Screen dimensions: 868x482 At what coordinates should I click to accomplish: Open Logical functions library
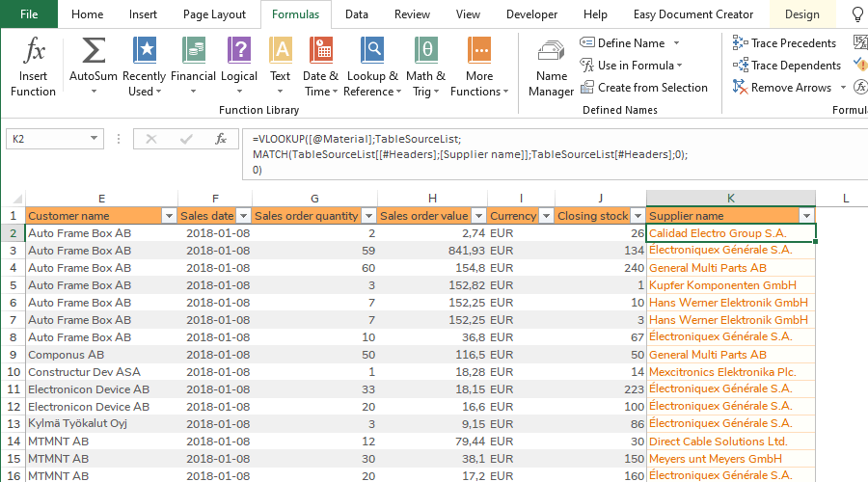click(239, 67)
